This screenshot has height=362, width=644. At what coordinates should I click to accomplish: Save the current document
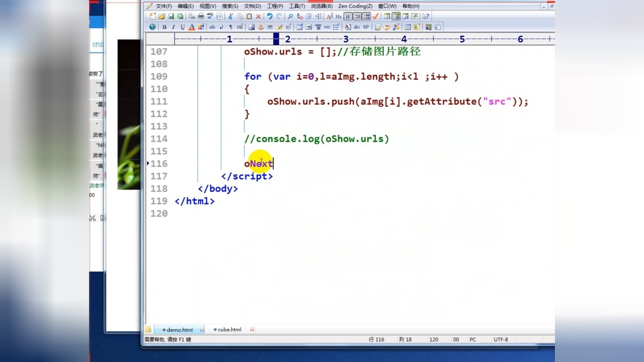pyautogui.click(x=171, y=17)
